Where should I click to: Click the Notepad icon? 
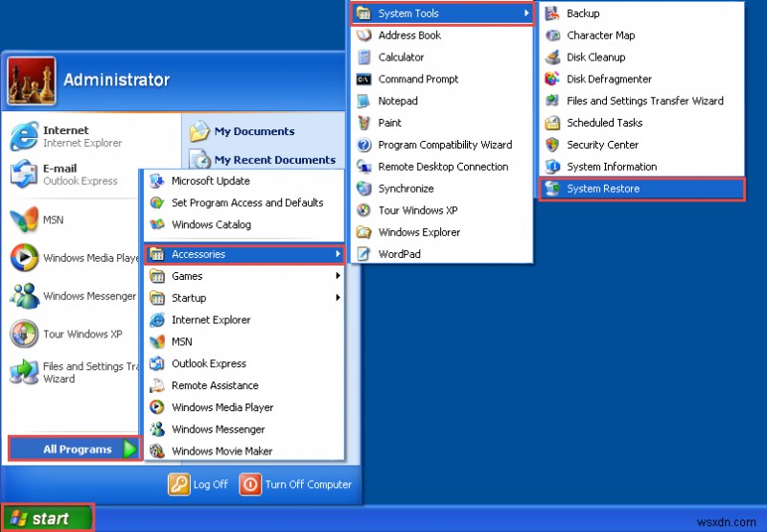pos(363,101)
